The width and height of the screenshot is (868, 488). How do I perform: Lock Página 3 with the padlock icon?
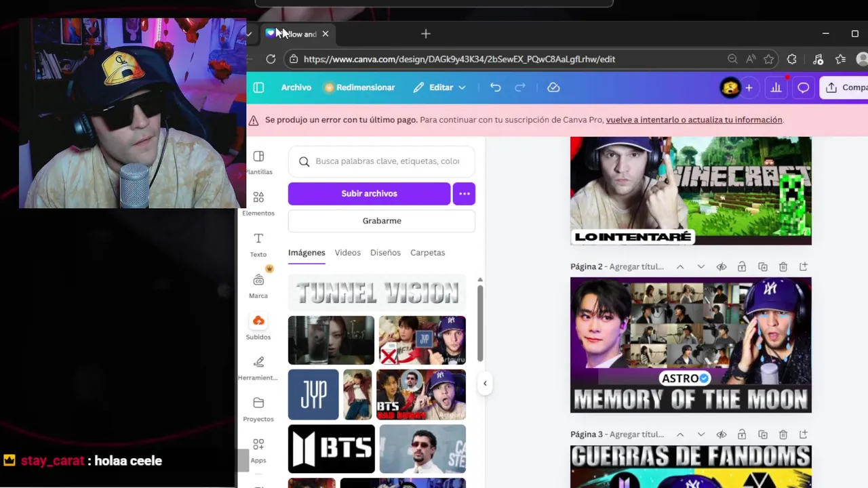point(742,434)
